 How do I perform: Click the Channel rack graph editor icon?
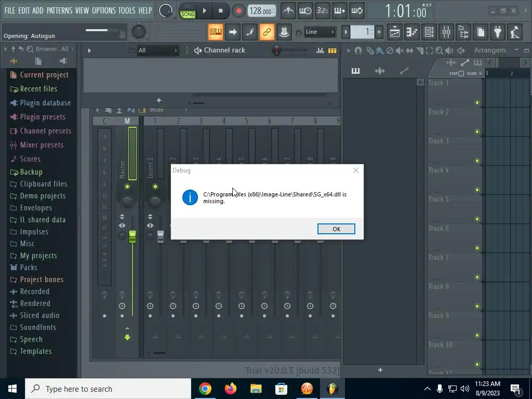320,50
